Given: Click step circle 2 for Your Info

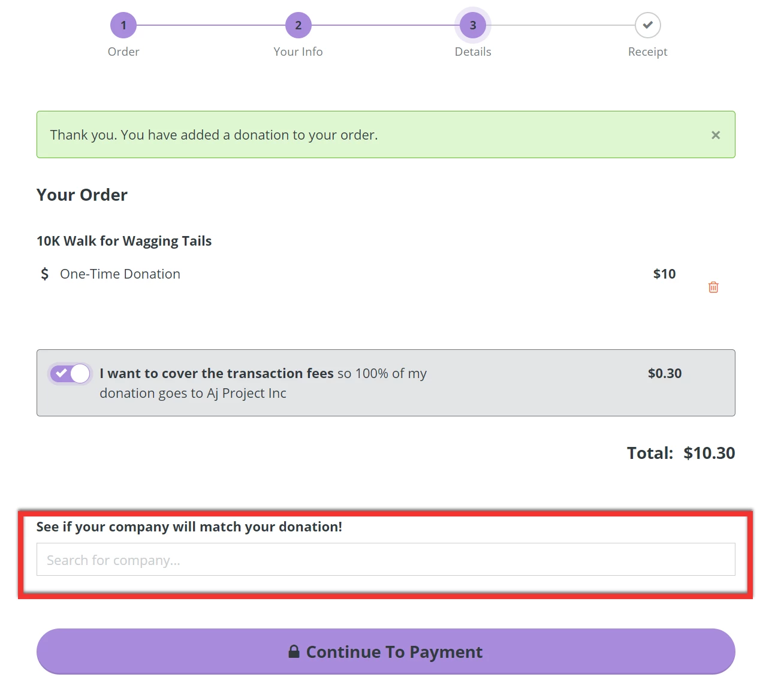Looking at the screenshot, I should [x=298, y=25].
